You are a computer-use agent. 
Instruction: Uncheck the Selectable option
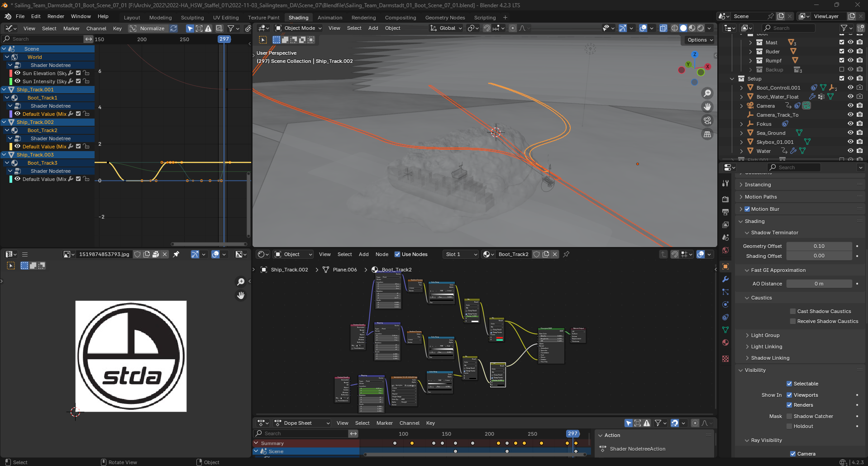(x=789, y=384)
